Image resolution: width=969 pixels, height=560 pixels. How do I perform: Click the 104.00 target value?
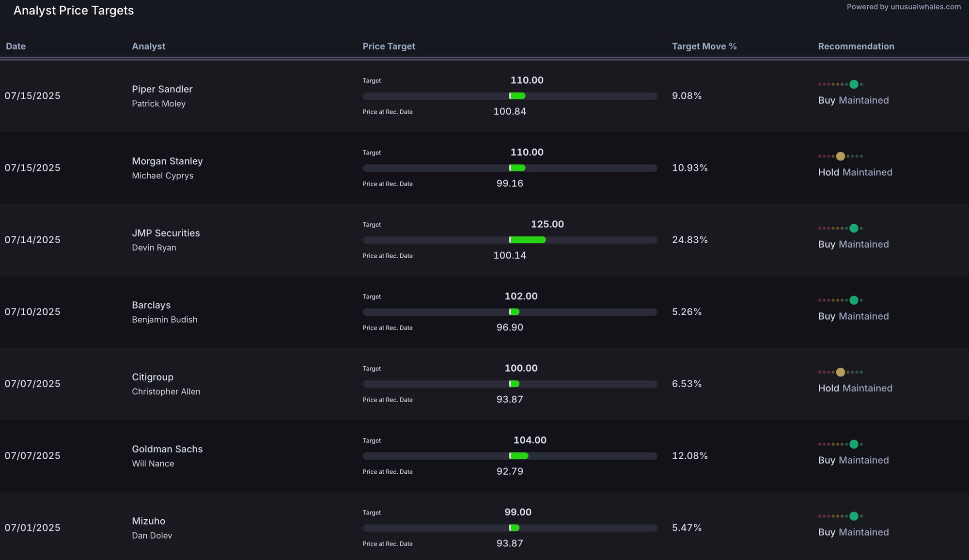point(530,440)
